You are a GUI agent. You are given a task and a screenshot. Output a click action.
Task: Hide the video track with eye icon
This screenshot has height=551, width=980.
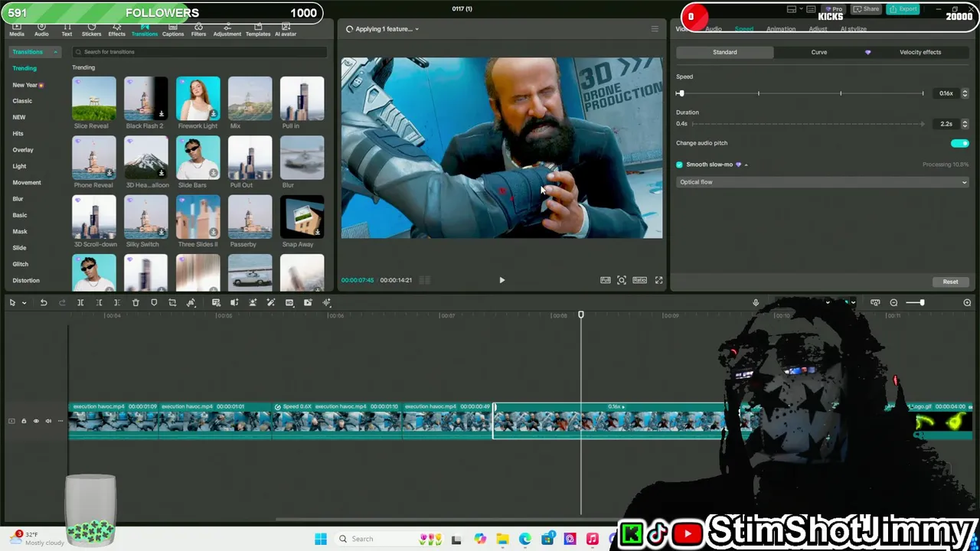(x=36, y=421)
